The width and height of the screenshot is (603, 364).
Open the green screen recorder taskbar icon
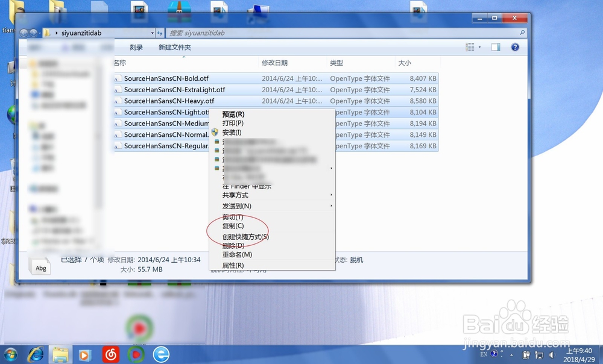[135, 354]
